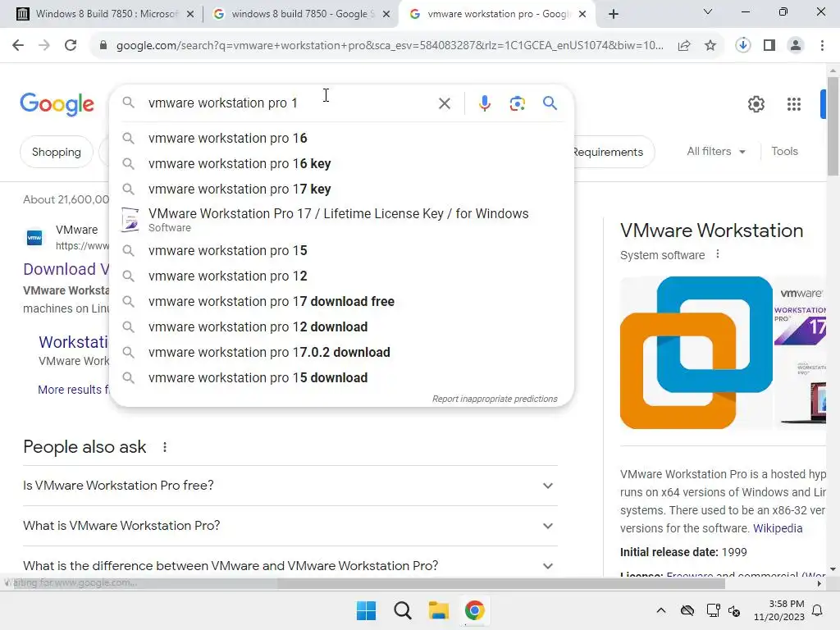The width and height of the screenshot is (840, 630).
Task: Close the vmware workstation pro tab
Action: tap(583, 14)
